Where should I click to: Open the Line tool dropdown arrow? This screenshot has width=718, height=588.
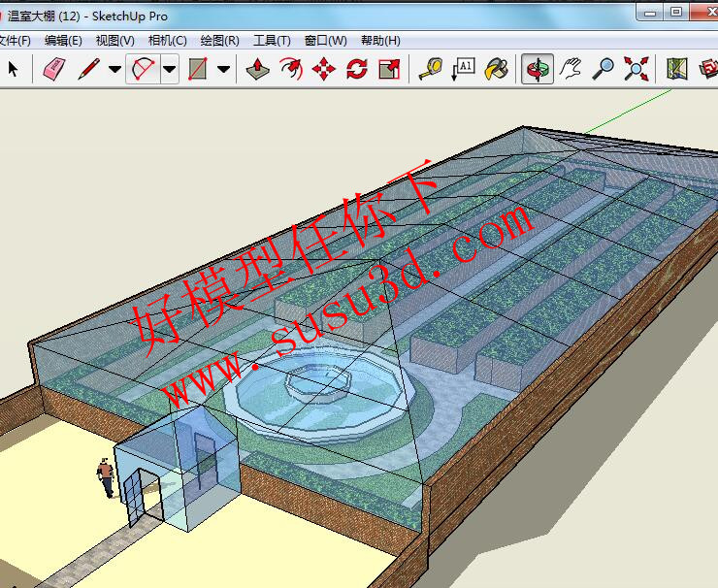pos(114,69)
